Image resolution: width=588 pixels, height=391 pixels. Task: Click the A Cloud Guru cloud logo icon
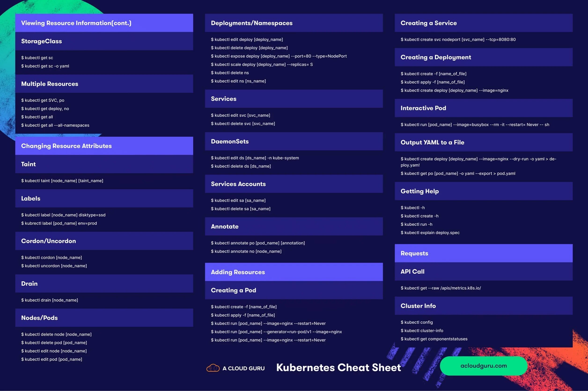[213, 368]
